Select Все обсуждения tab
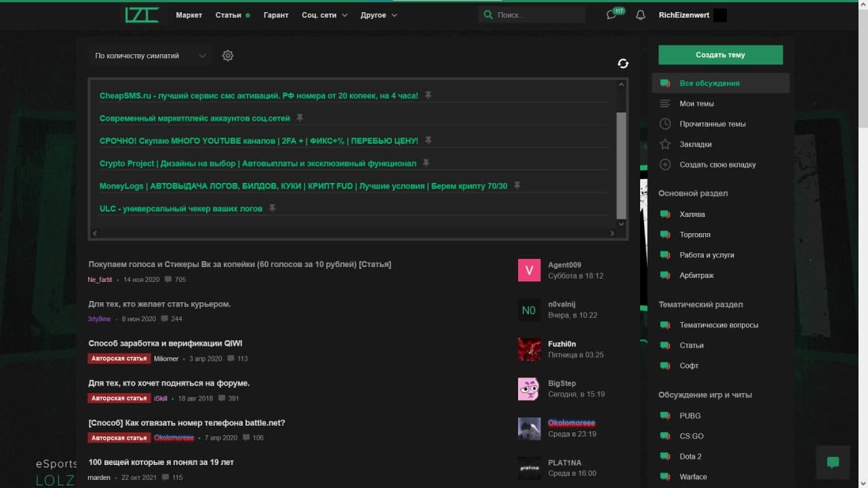The height and width of the screenshot is (488, 868). (721, 83)
